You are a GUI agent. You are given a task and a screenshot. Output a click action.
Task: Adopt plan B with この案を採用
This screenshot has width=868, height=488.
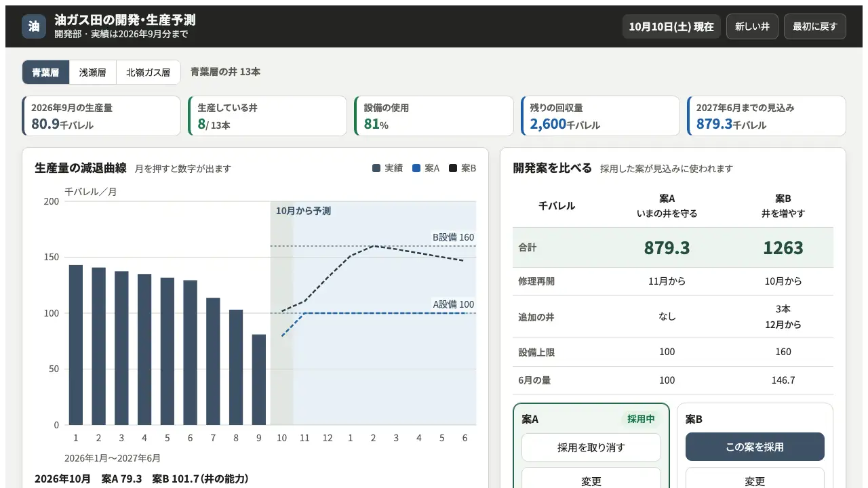click(x=755, y=447)
